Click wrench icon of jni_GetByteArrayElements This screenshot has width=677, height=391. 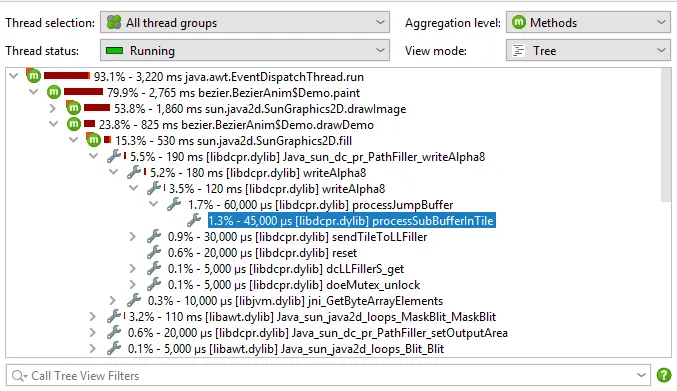pyautogui.click(x=134, y=300)
